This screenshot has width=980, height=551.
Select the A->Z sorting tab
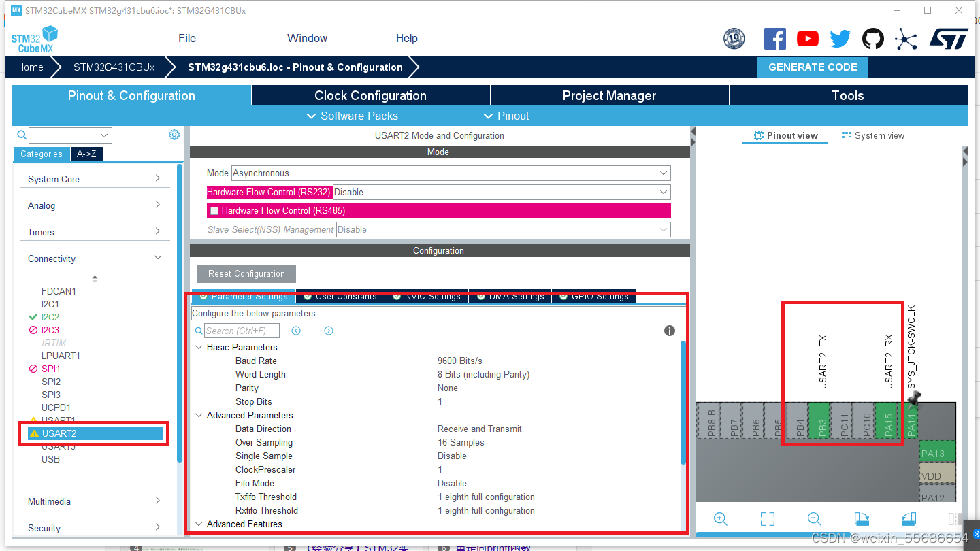pos(86,154)
